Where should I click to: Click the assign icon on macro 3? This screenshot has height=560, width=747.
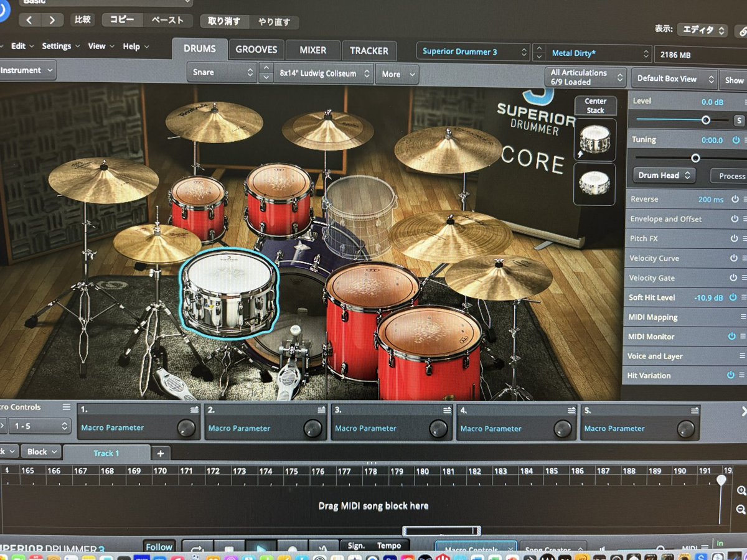coord(446,410)
